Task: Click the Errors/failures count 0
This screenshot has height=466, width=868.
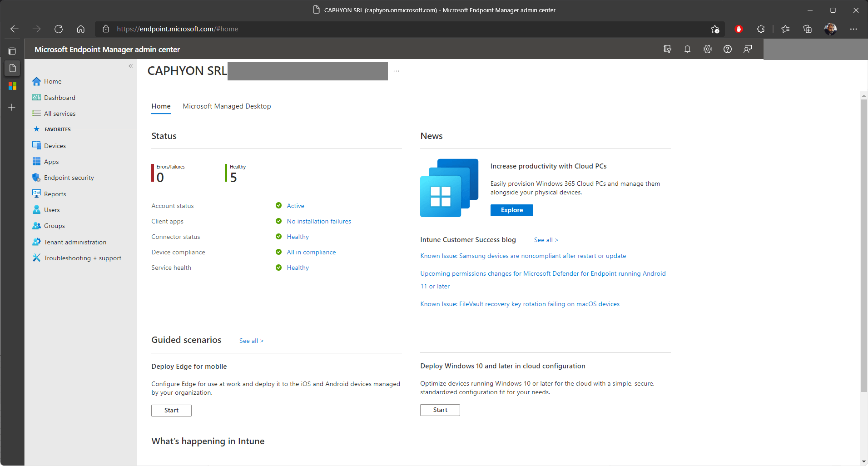Action: [x=160, y=178]
